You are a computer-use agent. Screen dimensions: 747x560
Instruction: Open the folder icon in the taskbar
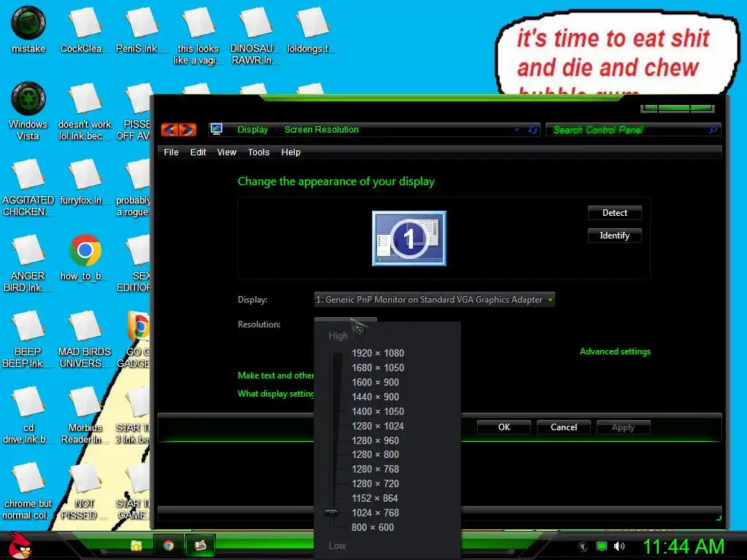click(136, 545)
